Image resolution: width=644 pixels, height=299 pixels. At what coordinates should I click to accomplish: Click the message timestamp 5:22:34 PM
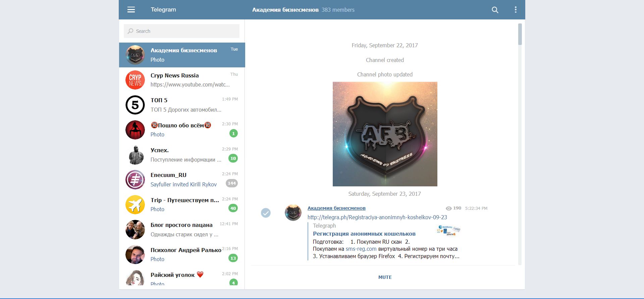(476, 208)
